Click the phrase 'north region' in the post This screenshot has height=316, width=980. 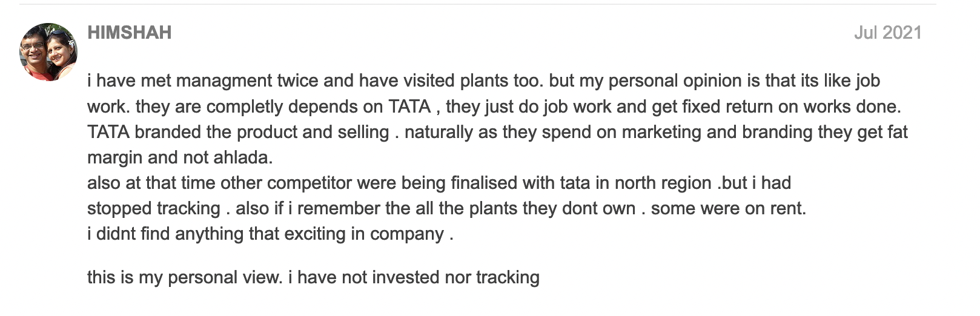pyautogui.click(x=663, y=183)
